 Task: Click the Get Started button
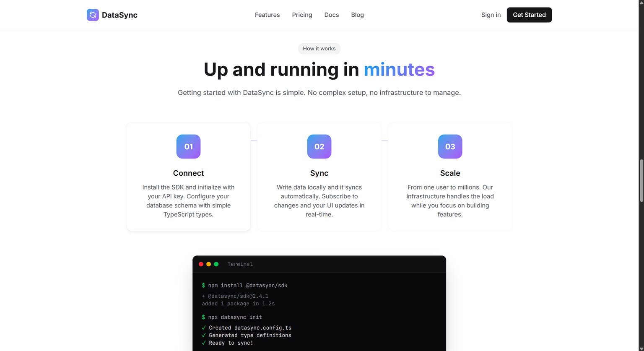pyautogui.click(x=529, y=15)
